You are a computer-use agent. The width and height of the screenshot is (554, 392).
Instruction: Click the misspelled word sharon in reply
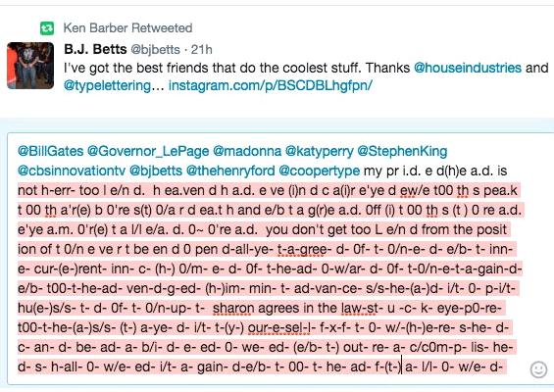(233, 309)
